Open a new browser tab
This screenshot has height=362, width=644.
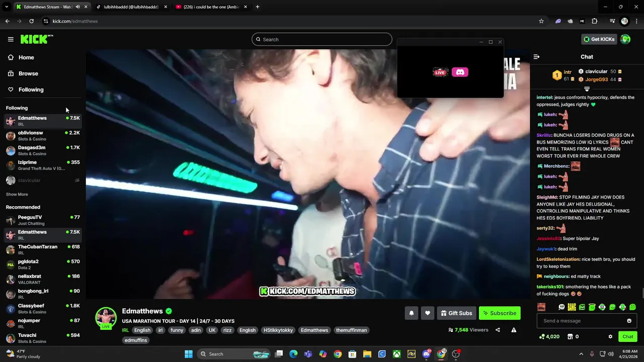pyautogui.click(x=257, y=7)
